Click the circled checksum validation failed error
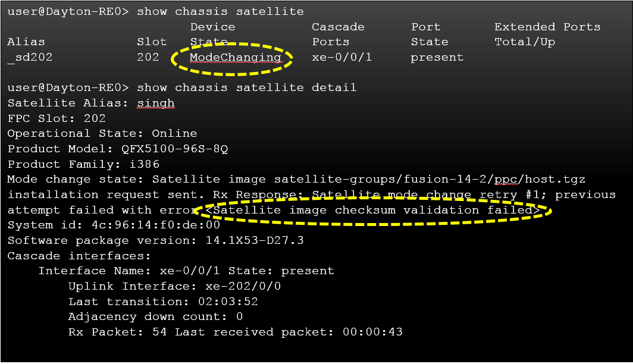The width and height of the screenshot is (633, 364). click(x=372, y=211)
